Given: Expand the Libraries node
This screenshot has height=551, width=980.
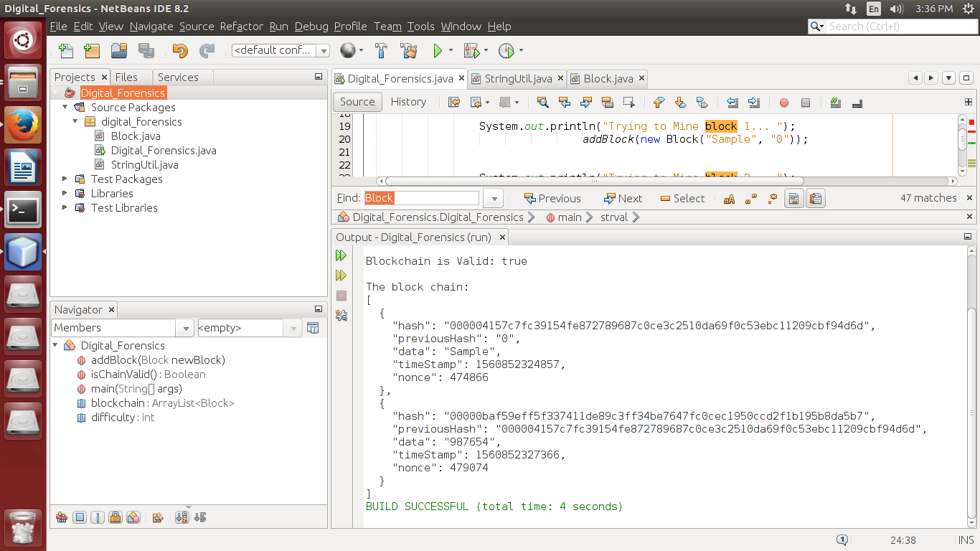Looking at the screenshot, I should coord(65,193).
